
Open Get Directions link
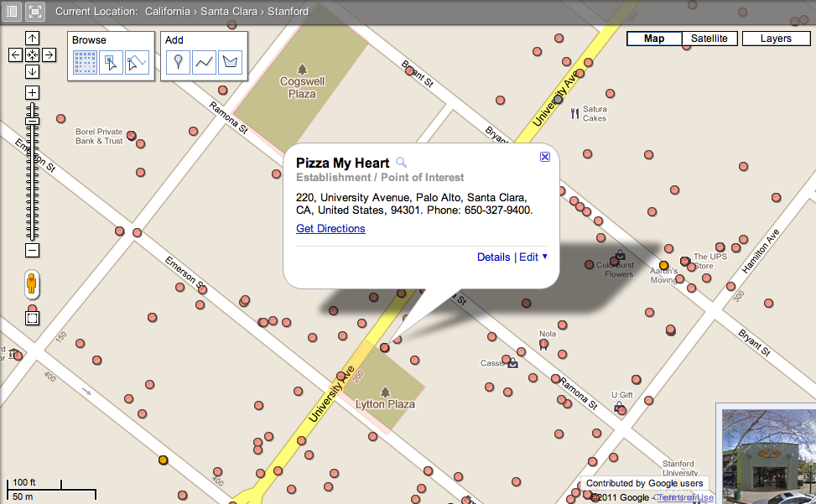point(330,228)
